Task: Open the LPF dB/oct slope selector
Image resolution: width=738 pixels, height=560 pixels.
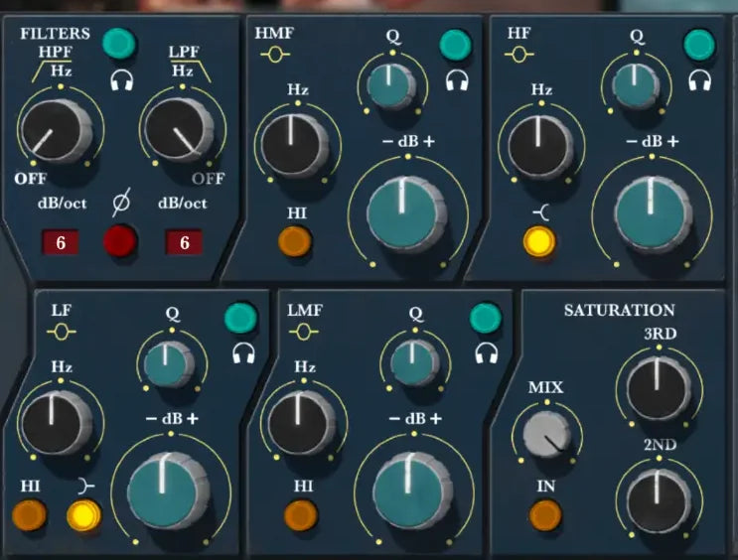Action: coord(184,242)
